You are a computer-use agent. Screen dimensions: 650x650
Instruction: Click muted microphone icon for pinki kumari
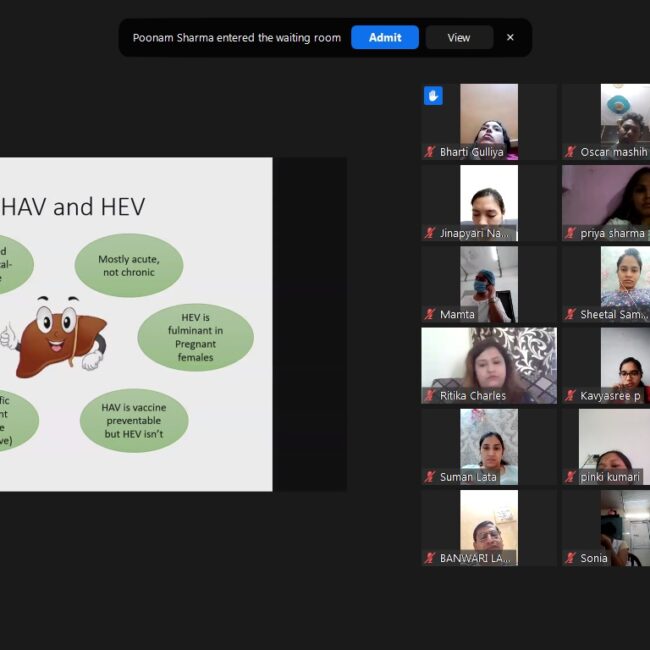[x=570, y=477]
